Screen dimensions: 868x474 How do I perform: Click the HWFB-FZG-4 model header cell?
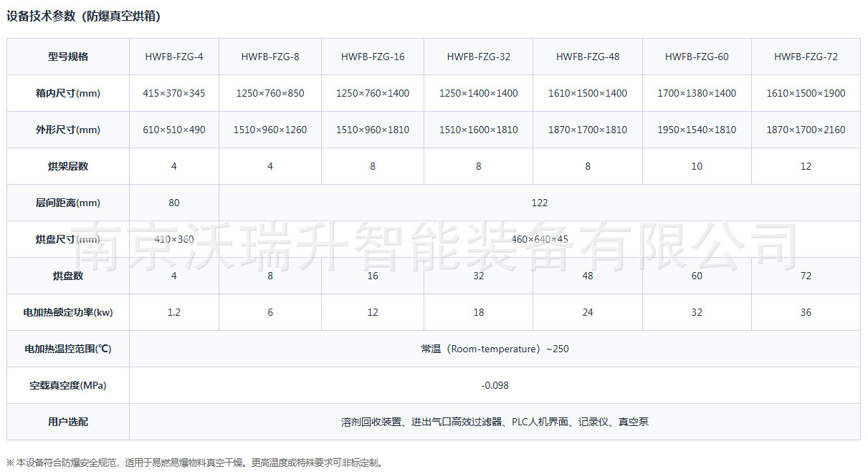point(174,57)
